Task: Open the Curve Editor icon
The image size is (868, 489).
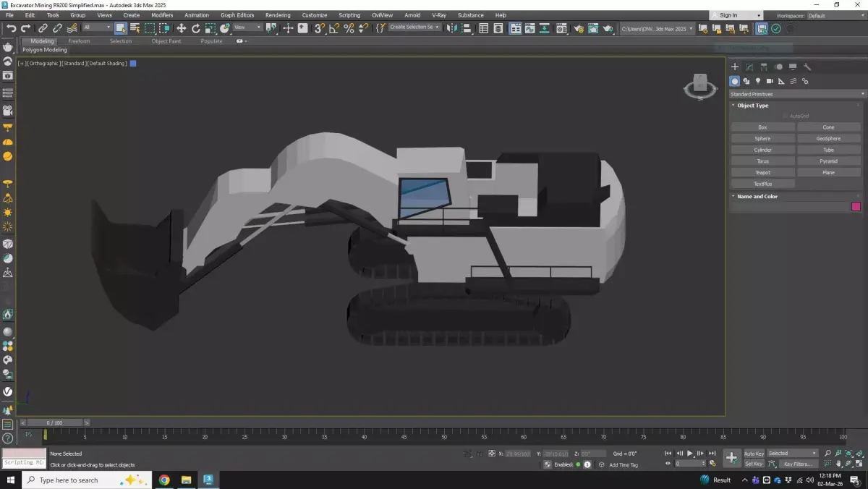Action: pos(531,28)
